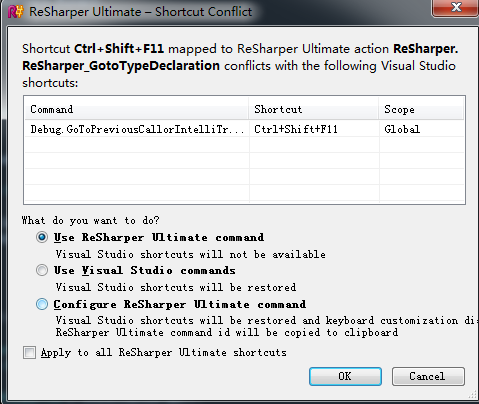Click the Use Visual Studio commands label text
The width and height of the screenshot is (479, 404).
(x=145, y=270)
